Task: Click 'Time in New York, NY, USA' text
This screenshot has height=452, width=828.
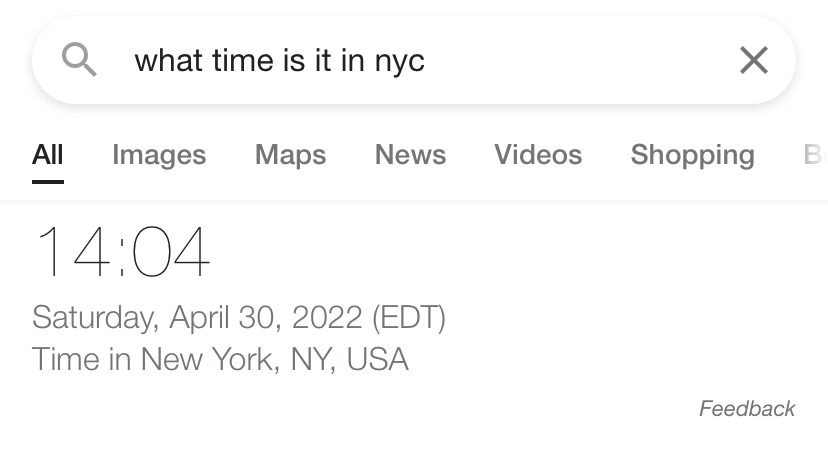Action: (x=220, y=359)
